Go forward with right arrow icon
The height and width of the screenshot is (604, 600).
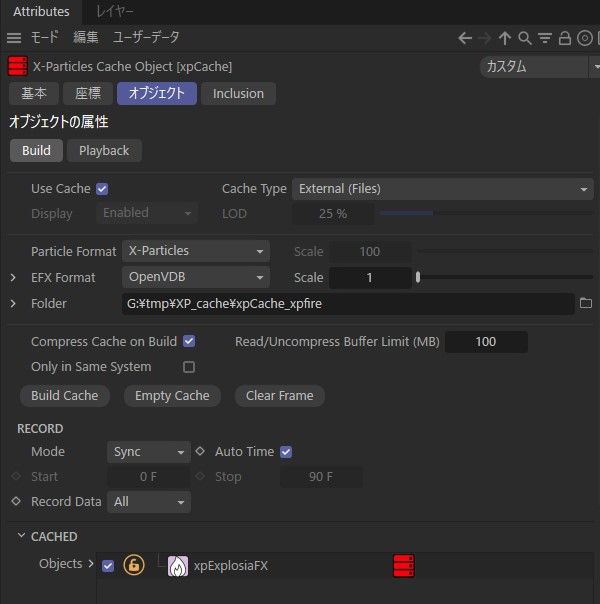click(485, 38)
